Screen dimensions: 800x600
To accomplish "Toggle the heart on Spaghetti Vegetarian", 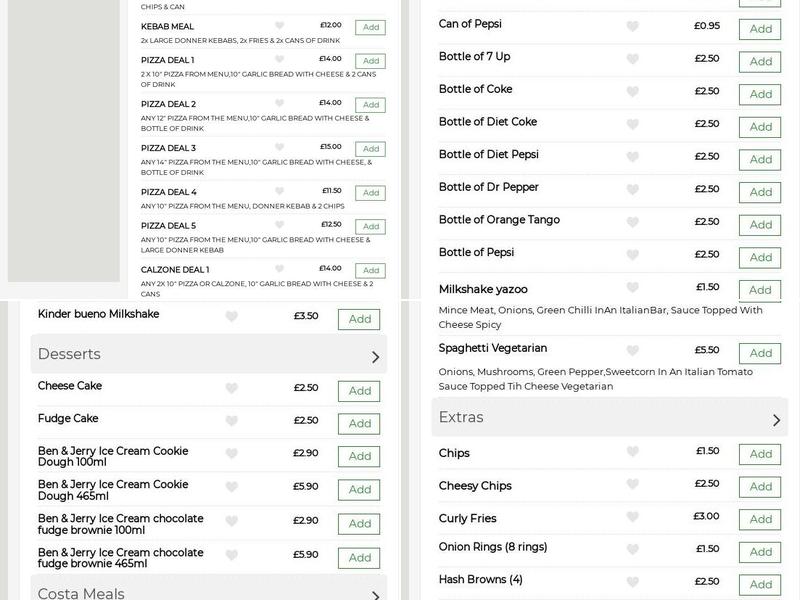I will pos(633,348).
